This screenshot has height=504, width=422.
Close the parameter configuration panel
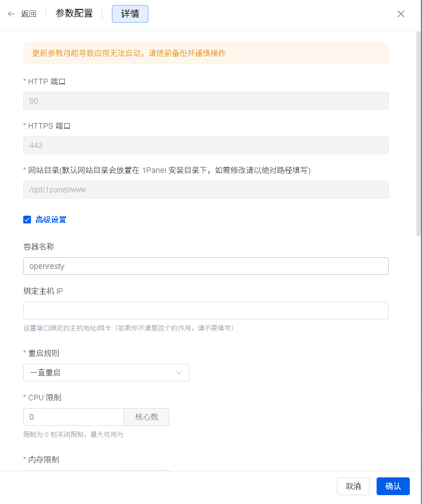[401, 14]
